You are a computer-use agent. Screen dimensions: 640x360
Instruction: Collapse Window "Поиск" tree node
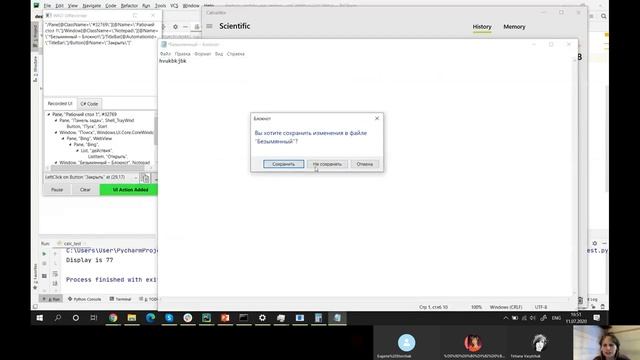coord(56,133)
